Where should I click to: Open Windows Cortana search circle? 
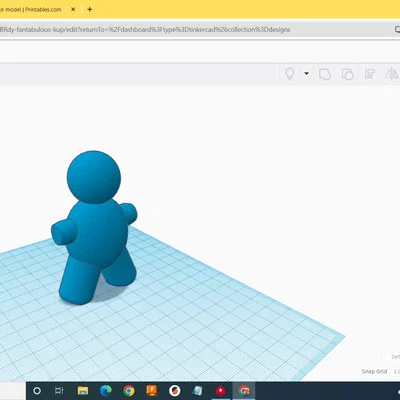(x=37, y=391)
